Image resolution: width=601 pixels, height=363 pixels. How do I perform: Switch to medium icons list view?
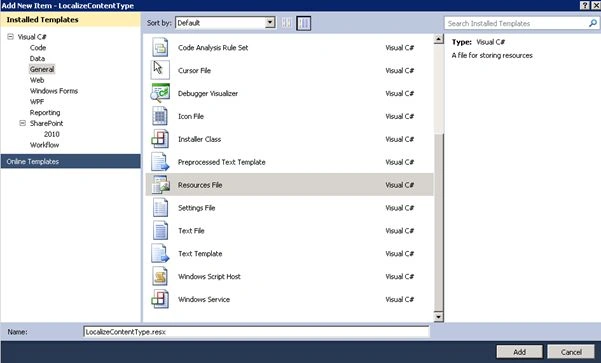[x=304, y=23]
